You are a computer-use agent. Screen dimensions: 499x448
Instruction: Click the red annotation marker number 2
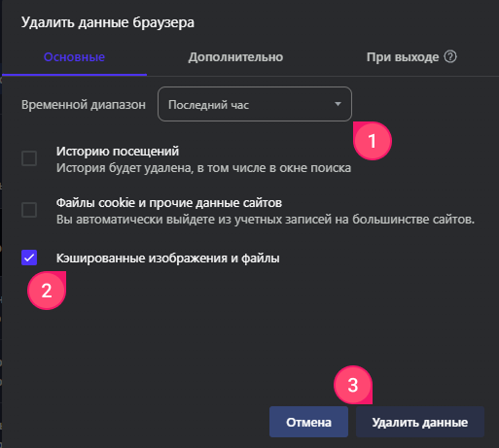point(47,291)
